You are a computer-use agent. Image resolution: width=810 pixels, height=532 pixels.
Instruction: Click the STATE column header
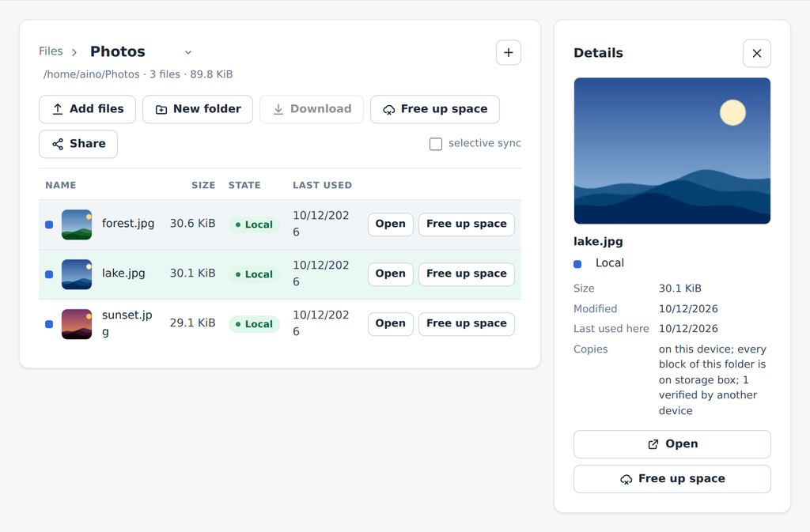[244, 185]
